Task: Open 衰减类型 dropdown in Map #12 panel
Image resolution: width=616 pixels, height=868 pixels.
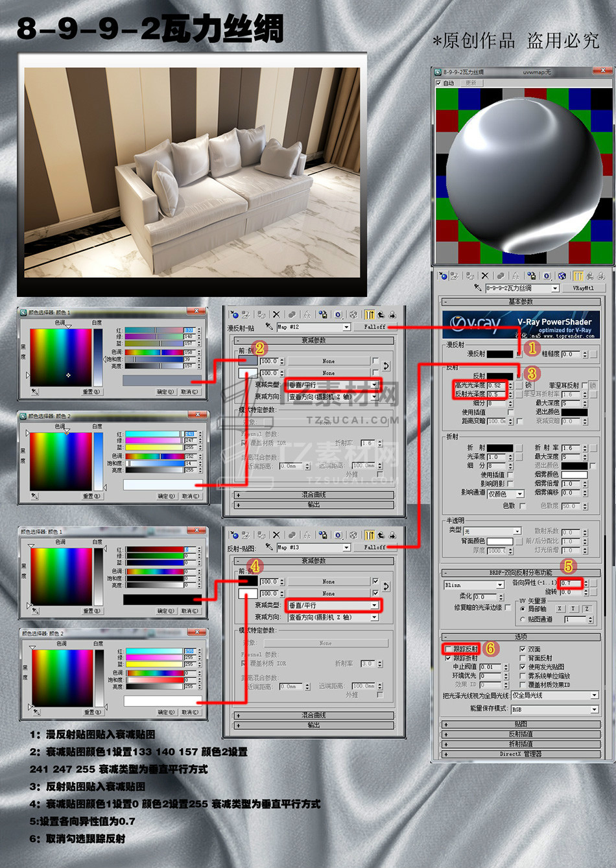Action: (x=333, y=384)
